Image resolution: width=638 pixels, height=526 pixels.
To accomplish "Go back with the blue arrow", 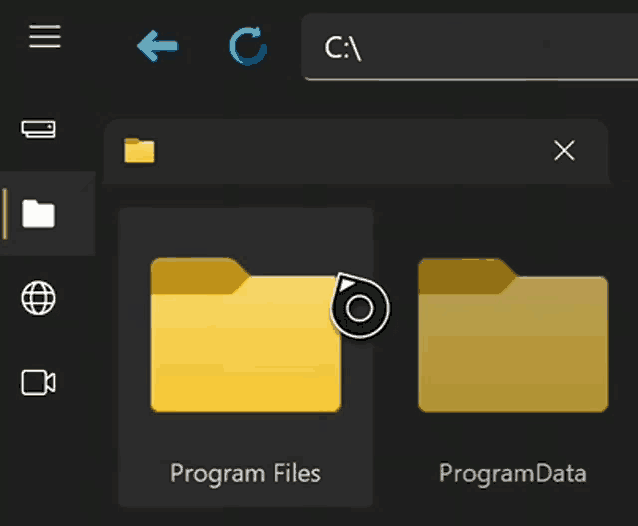I will (158, 46).
